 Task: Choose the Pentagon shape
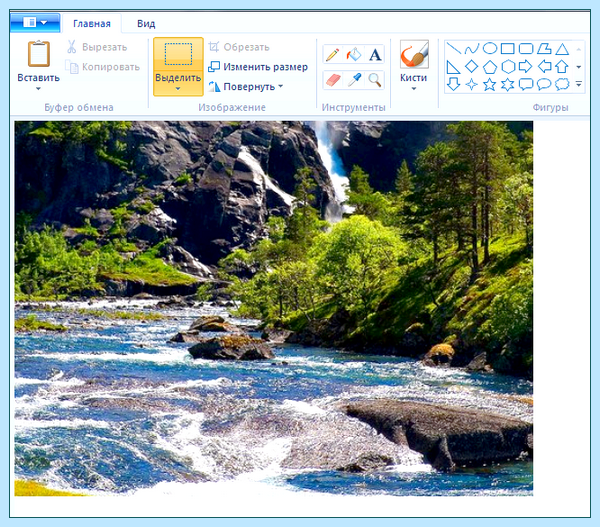pos(490,67)
